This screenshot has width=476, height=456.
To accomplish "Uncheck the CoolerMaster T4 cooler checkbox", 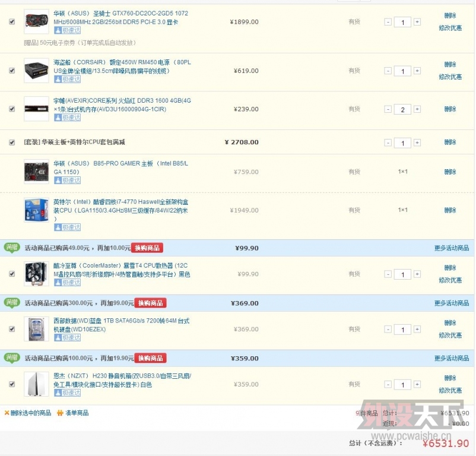I will 12,274.
